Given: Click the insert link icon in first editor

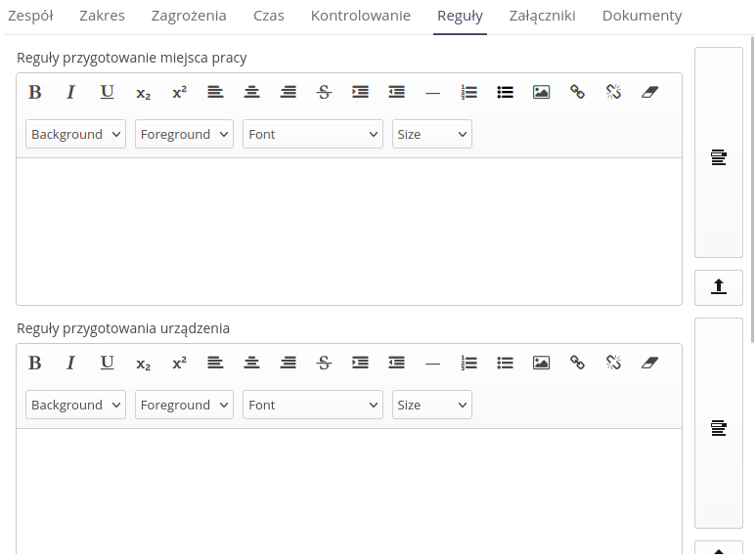Looking at the screenshot, I should (577, 92).
